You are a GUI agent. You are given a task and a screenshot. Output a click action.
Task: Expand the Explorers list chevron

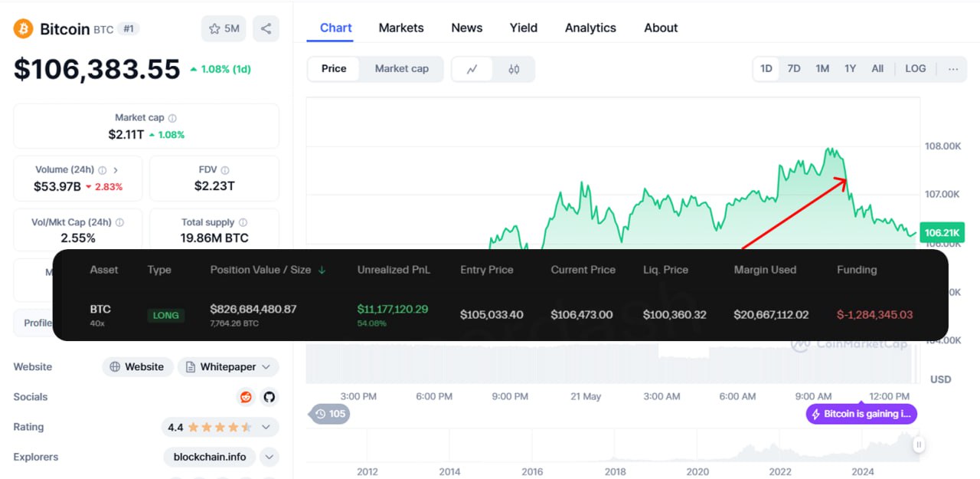269,458
